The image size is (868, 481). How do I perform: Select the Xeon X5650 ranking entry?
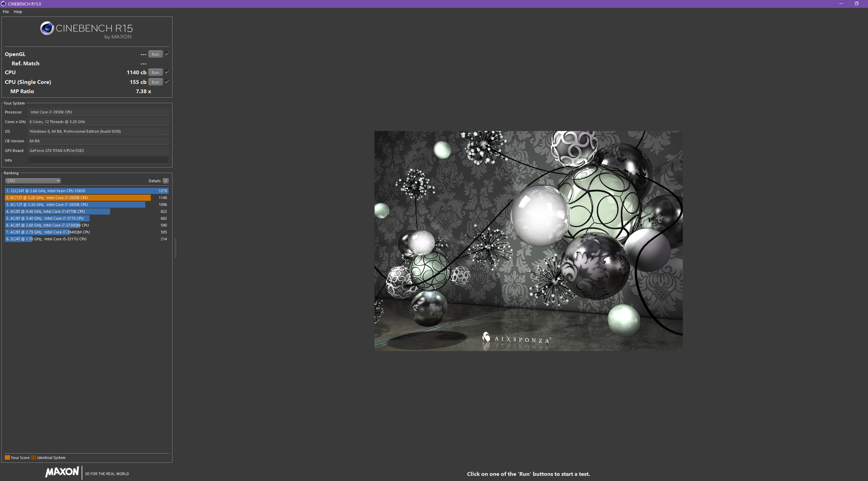[x=86, y=191]
